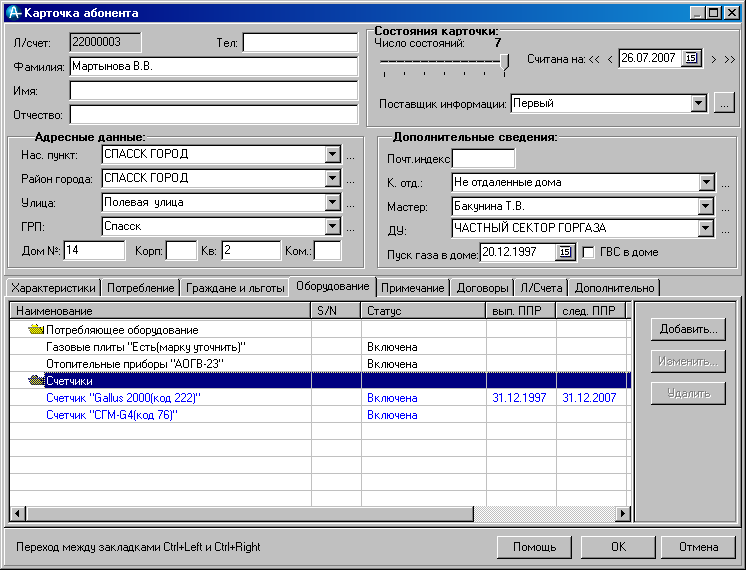The width and height of the screenshot is (746, 570).
Task: Click the Добавить... button
Action: click(x=688, y=329)
